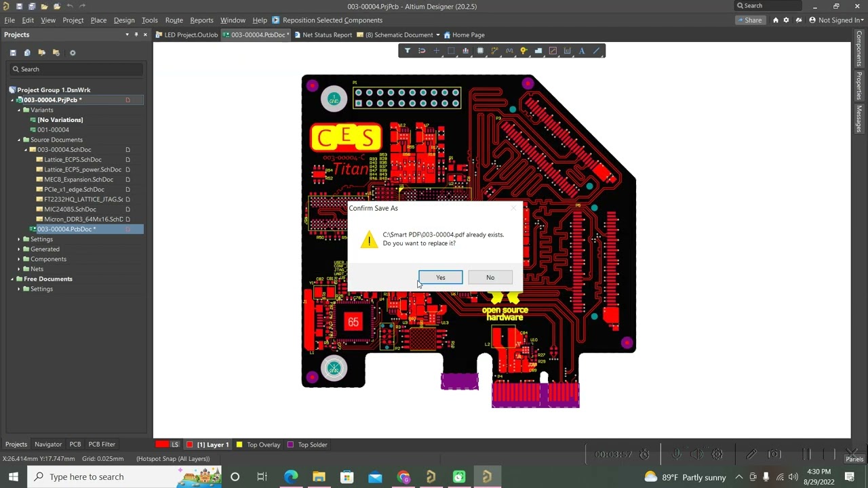Click the Redo arrow in title bar

point(82,6)
